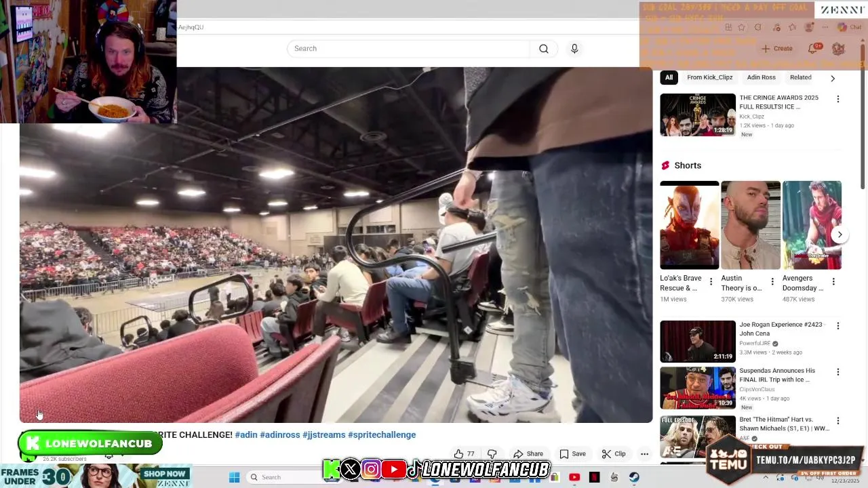Dislike the video with thumbs down

coord(492,454)
